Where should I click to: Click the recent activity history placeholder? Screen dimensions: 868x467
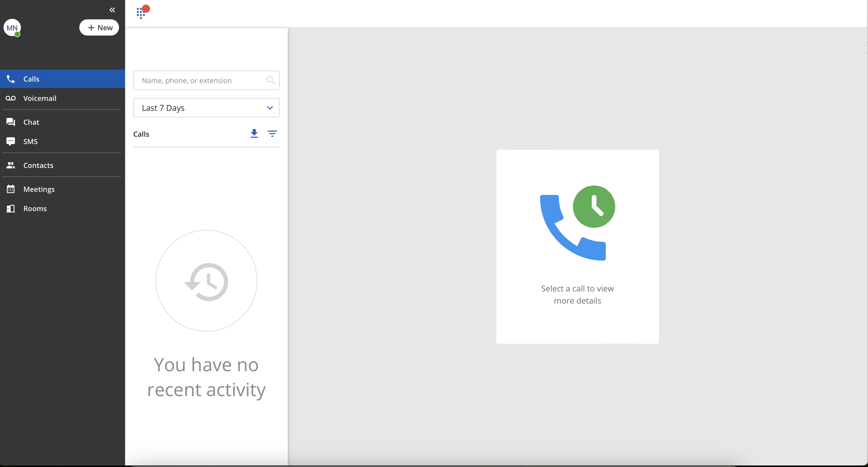point(206,281)
